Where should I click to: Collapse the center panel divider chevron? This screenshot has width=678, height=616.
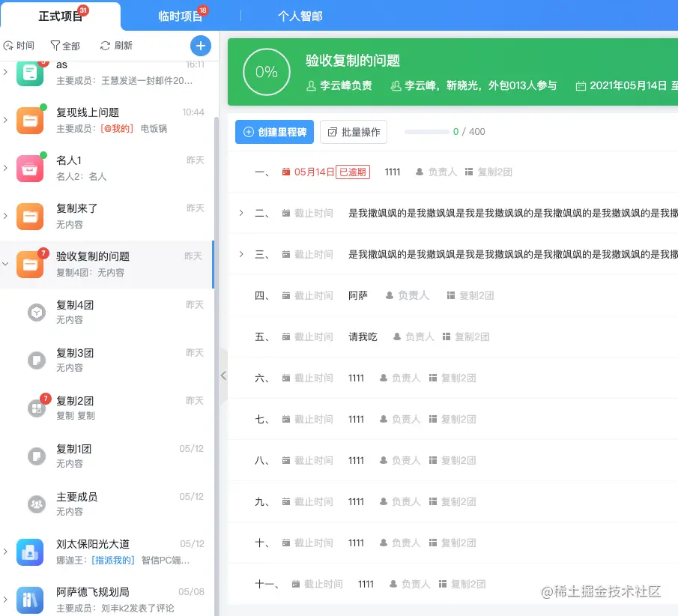pyautogui.click(x=223, y=374)
